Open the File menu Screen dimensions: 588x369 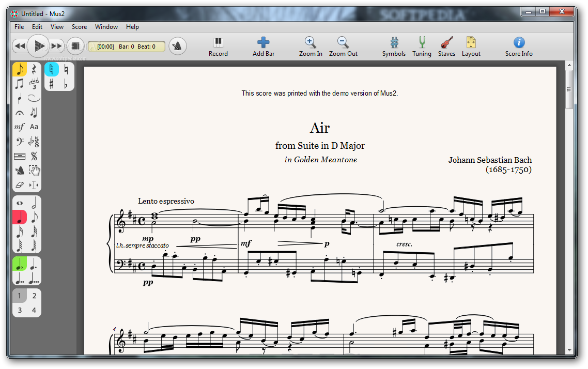coord(19,27)
